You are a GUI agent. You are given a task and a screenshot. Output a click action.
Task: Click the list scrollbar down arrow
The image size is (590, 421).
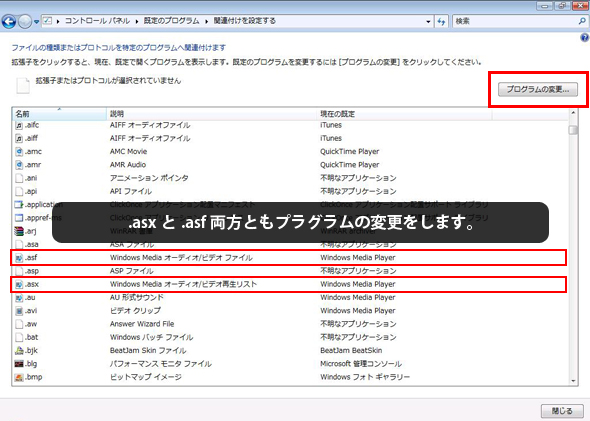(x=573, y=381)
